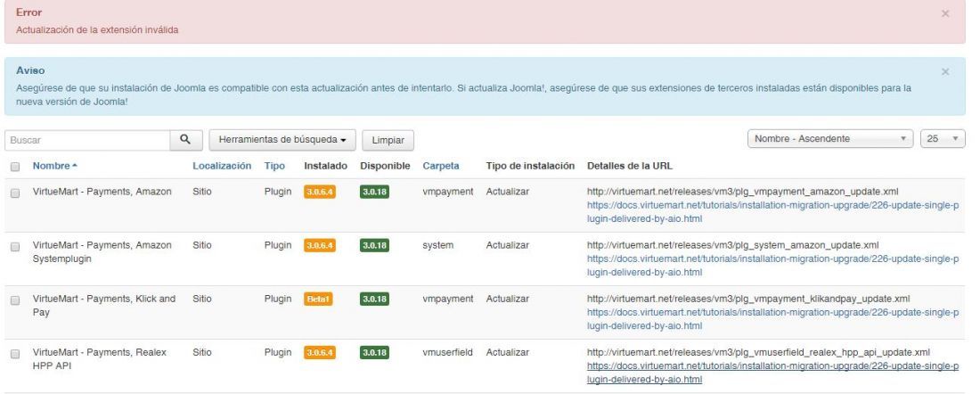Click 'Tipo de instalación' column header
Image resolution: width=980 pixels, height=394 pixels.
click(530, 166)
